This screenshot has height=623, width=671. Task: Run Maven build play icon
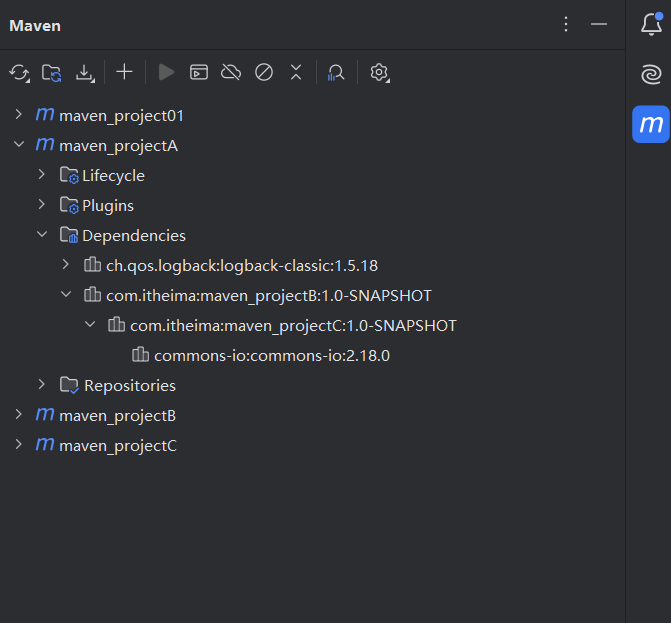pyautogui.click(x=166, y=72)
